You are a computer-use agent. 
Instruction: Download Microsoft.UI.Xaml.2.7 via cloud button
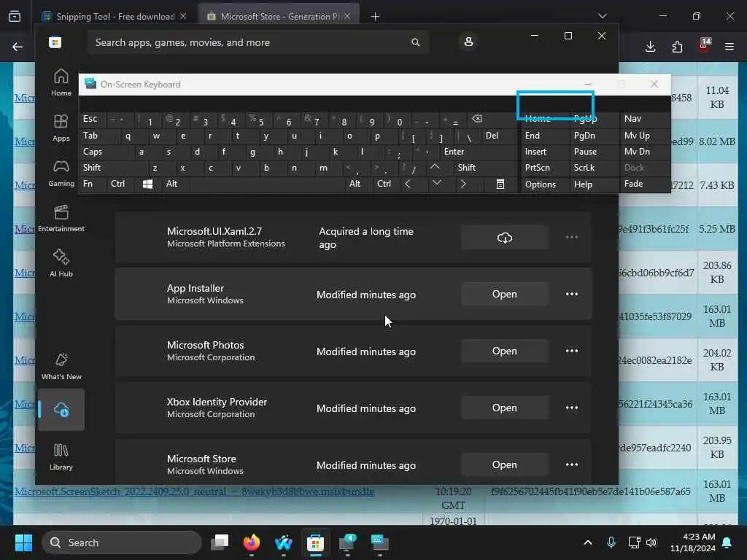505,237
